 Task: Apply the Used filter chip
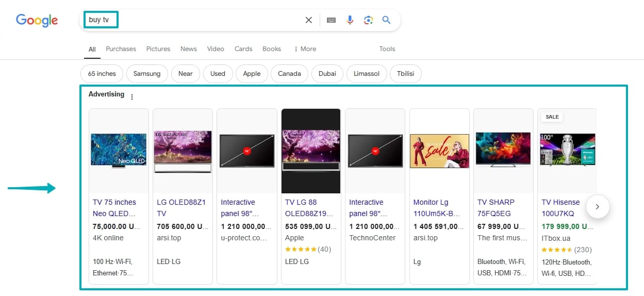tap(218, 74)
